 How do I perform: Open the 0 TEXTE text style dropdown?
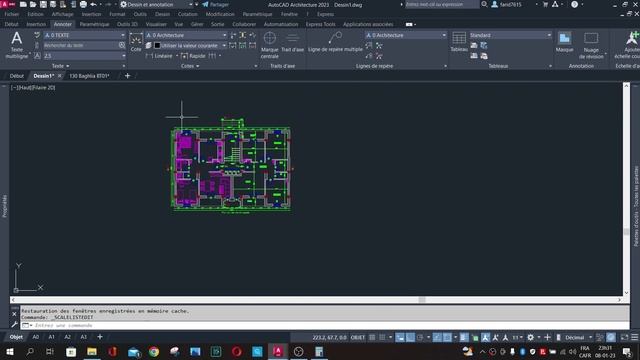coord(84,35)
